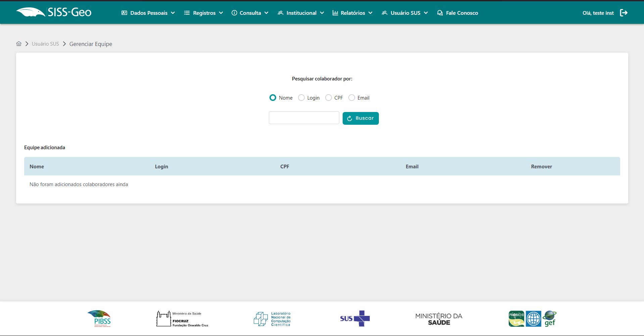The width and height of the screenshot is (644, 336).
Task: Choose CPF as search criterion
Action: (x=329, y=98)
